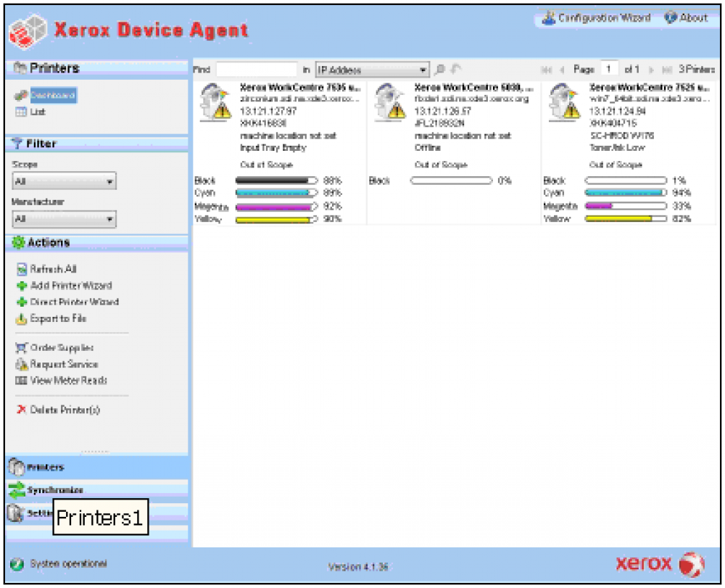Go to the last page
The width and height of the screenshot is (725, 588).
pos(667,70)
